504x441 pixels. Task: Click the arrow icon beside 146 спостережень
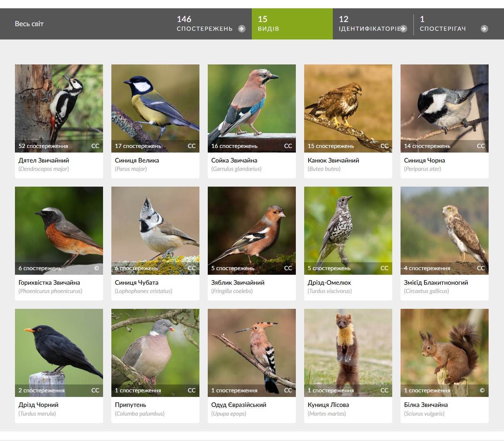[241, 29]
